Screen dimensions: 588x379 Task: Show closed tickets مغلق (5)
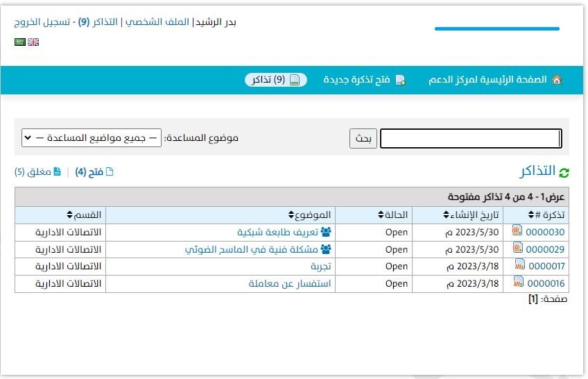[37, 172]
